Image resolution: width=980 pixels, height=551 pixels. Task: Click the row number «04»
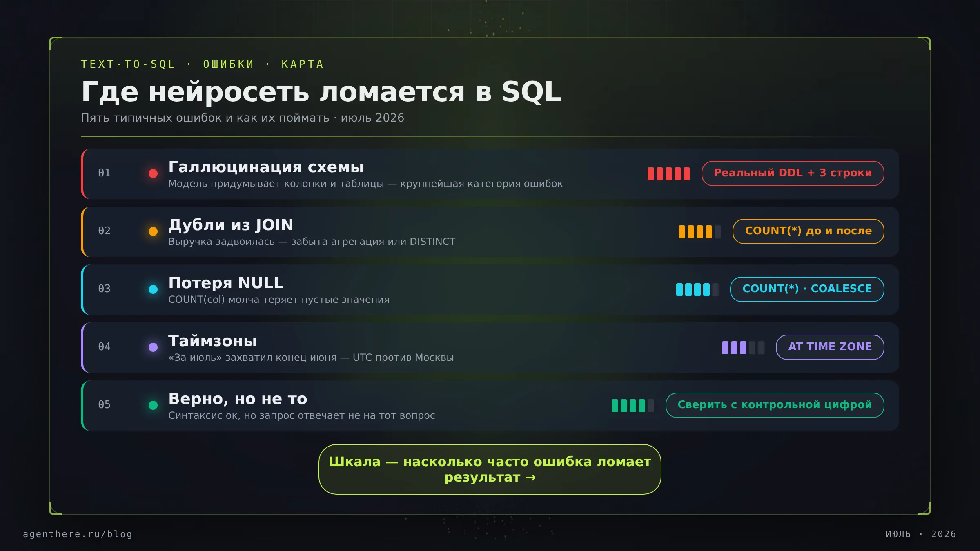pyautogui.click(x=105, y=347)
